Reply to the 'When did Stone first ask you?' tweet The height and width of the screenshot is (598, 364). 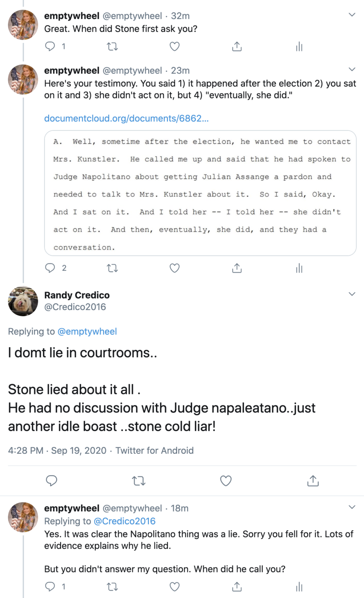(x=50, y=47)
